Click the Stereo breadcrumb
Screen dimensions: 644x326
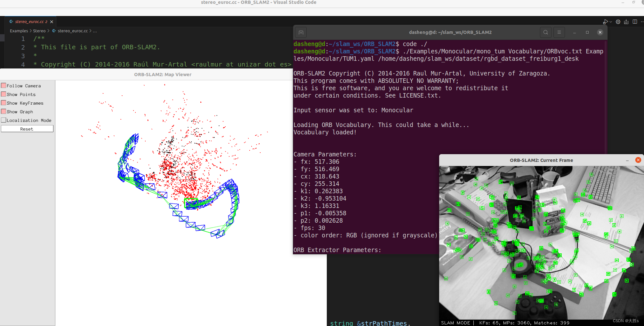point(39,31)
